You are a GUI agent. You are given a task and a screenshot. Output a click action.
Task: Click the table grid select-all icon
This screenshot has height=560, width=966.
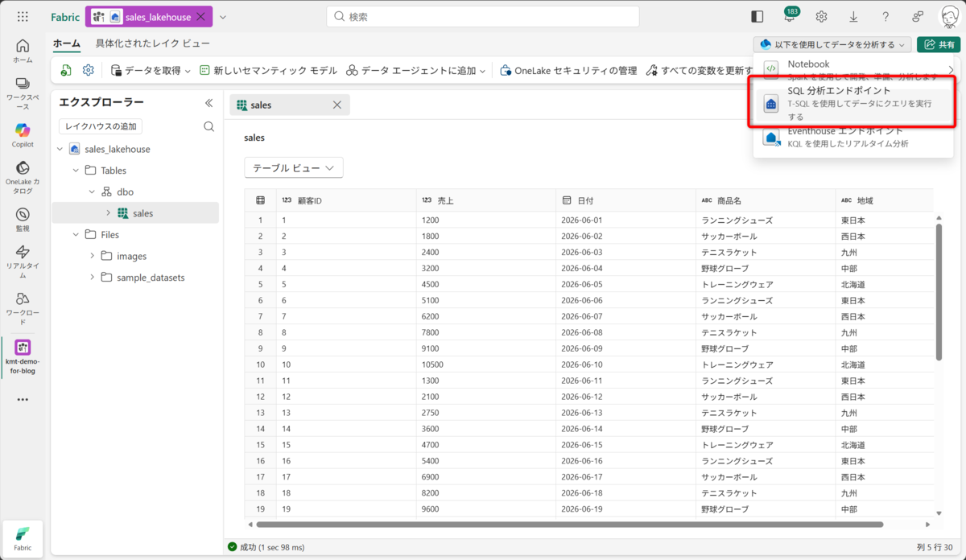260,200
